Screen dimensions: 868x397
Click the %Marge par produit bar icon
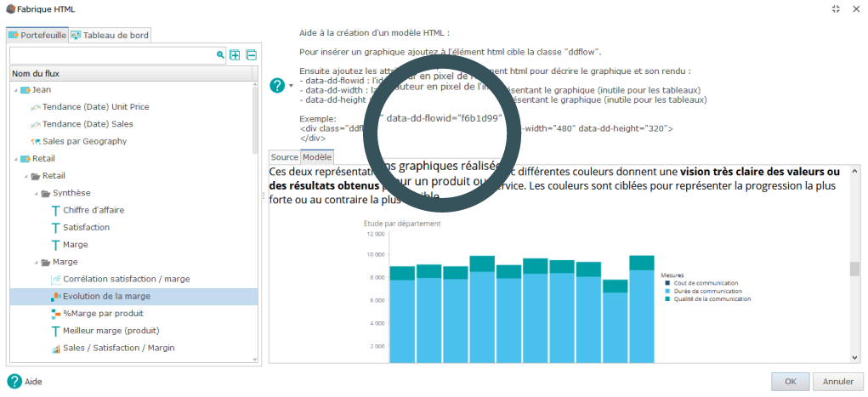[56, 314]
